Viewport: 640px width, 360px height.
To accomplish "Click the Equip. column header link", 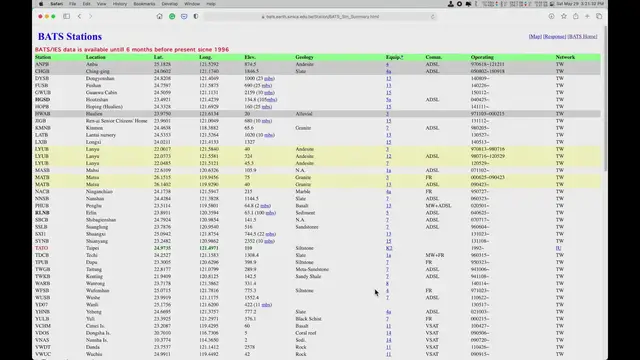I will (x=394, y=57).
